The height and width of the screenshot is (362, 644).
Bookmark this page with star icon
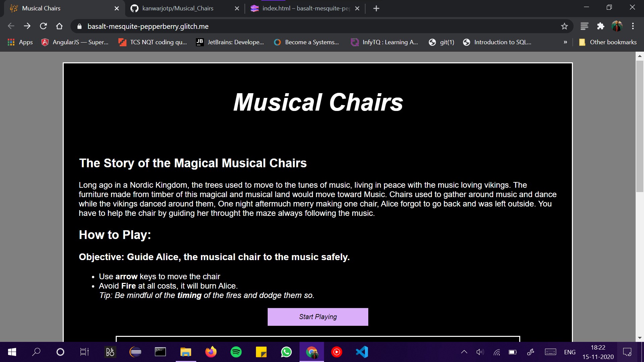[x=564, y=26]
